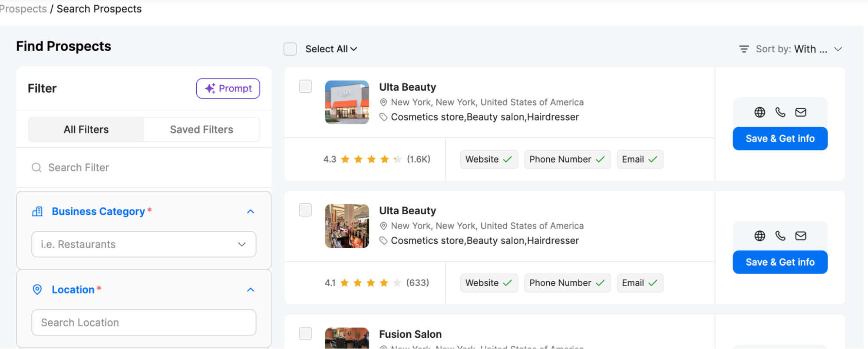Click phone icon in first Ulta Beauty card
Screen dimensions: 868x349
[780, 113]
